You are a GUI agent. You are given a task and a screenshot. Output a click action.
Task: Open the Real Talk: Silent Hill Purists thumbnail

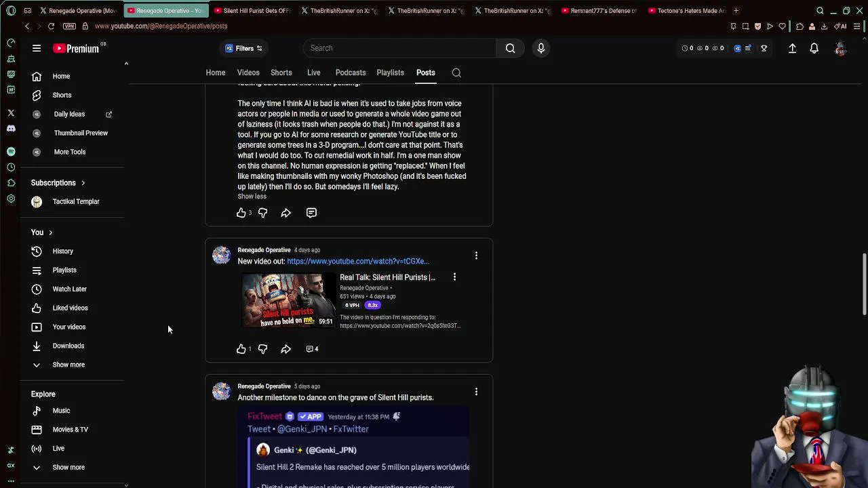pos(289,301)
